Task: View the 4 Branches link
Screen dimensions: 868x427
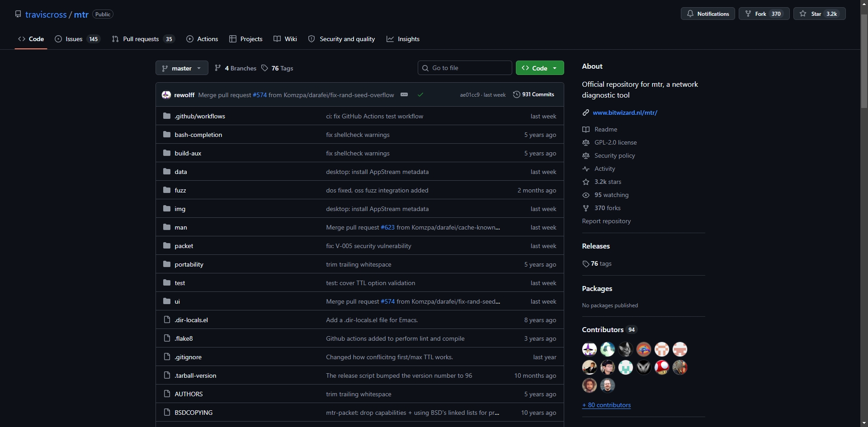Action: point(236,68)
